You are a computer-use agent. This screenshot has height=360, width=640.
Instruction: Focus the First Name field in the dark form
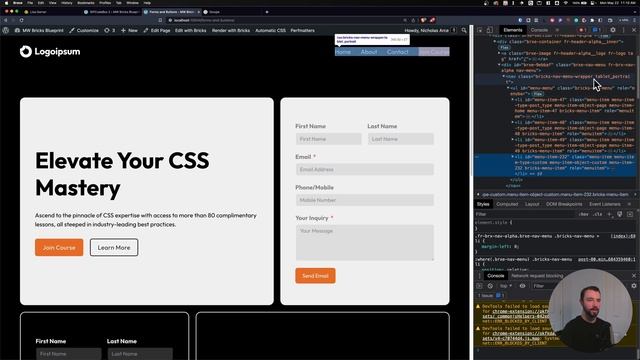pos(69,354)
